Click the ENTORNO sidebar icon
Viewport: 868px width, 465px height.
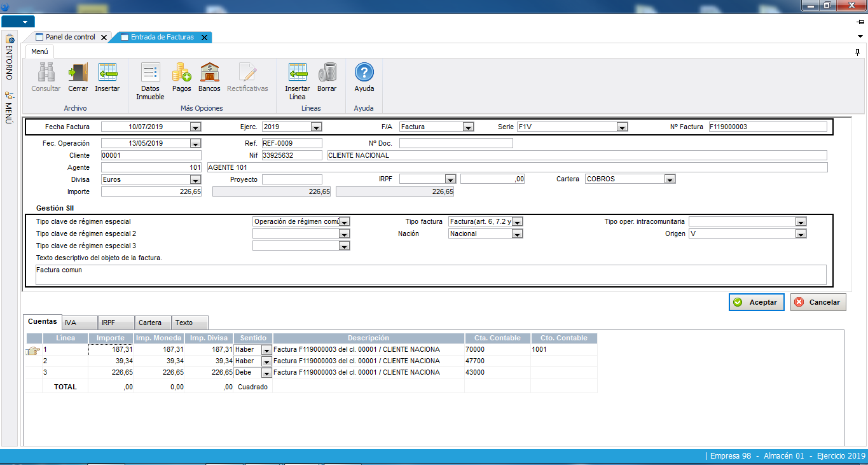tap(9, 39)
